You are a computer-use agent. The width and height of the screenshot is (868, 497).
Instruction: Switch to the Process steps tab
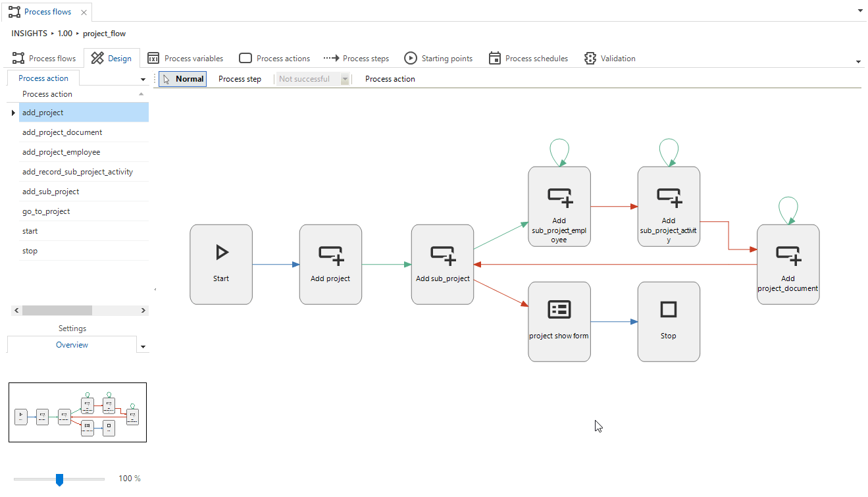(357, 59)
